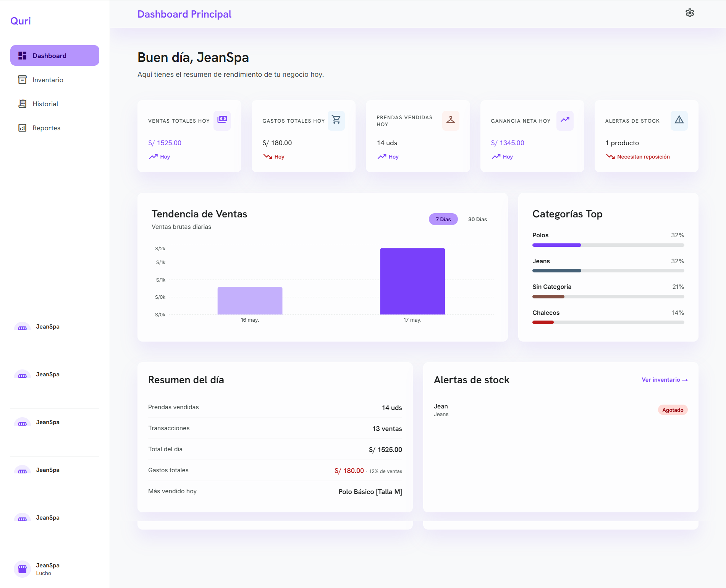Open Historial from the sidebar

pyautogui.click(x=55, y=104)
